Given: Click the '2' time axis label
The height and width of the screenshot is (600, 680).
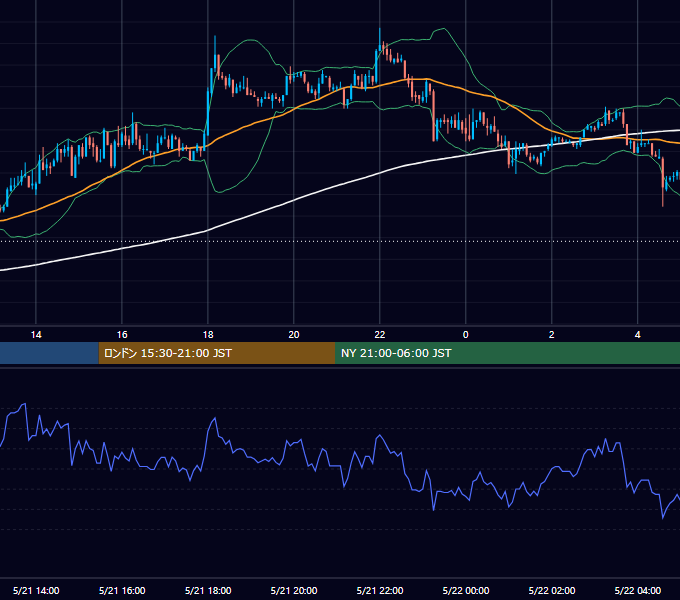Looking at the screenshot, I should (551, 335).
